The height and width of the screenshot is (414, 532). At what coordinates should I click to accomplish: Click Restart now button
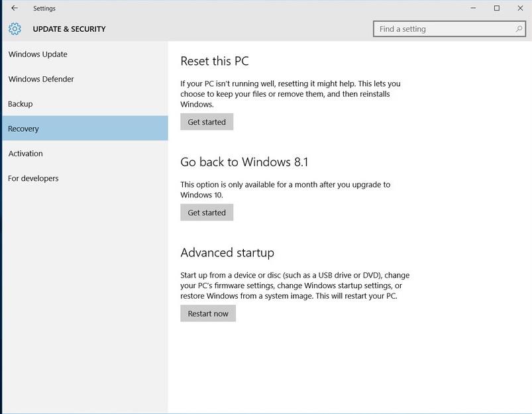pos(208,313)
